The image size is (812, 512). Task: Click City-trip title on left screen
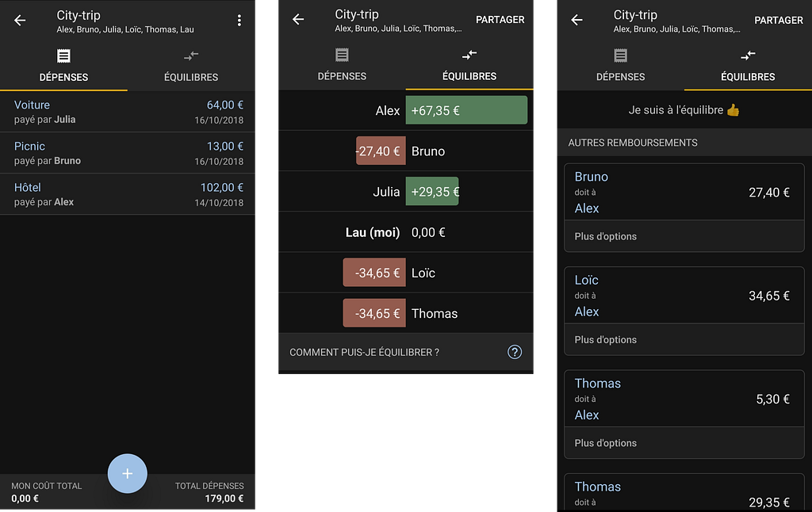[x=79, y=16]
